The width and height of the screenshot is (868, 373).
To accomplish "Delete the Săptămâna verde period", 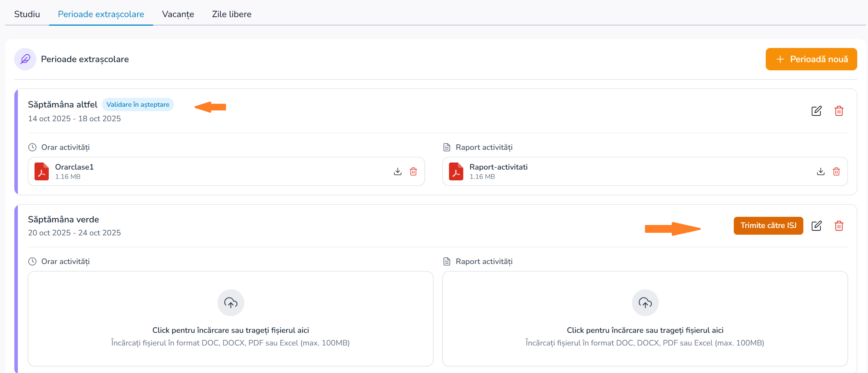I will point(839,226).
